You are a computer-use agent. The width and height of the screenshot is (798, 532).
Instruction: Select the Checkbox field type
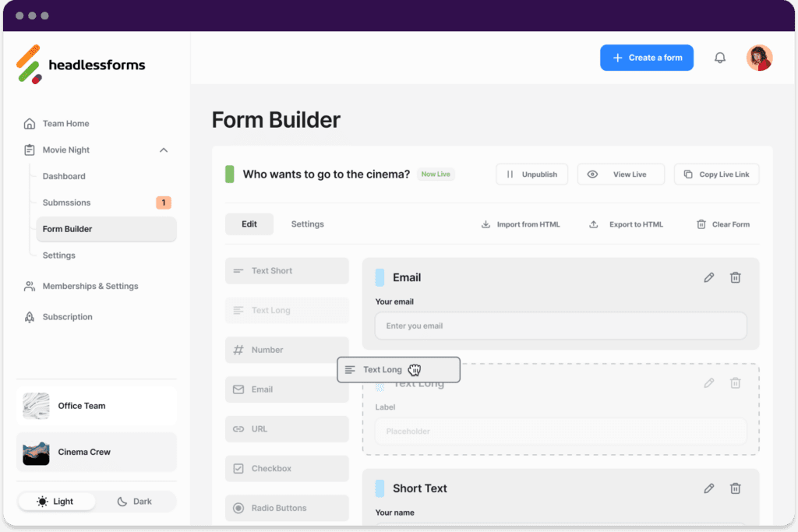287,468
